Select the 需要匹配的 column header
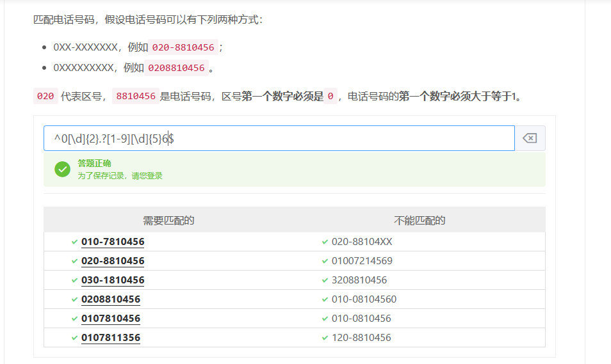 168,220
